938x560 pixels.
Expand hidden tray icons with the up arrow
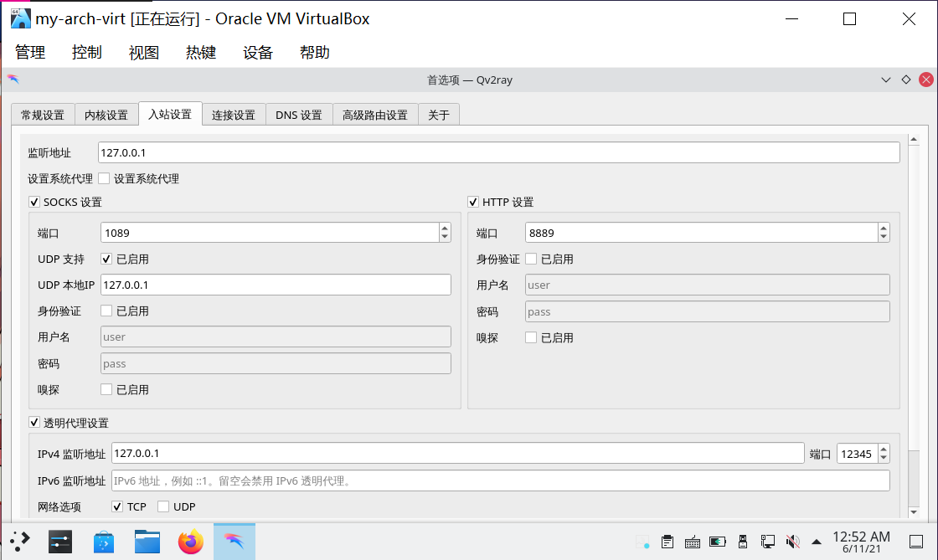click(x=815, y=542)
